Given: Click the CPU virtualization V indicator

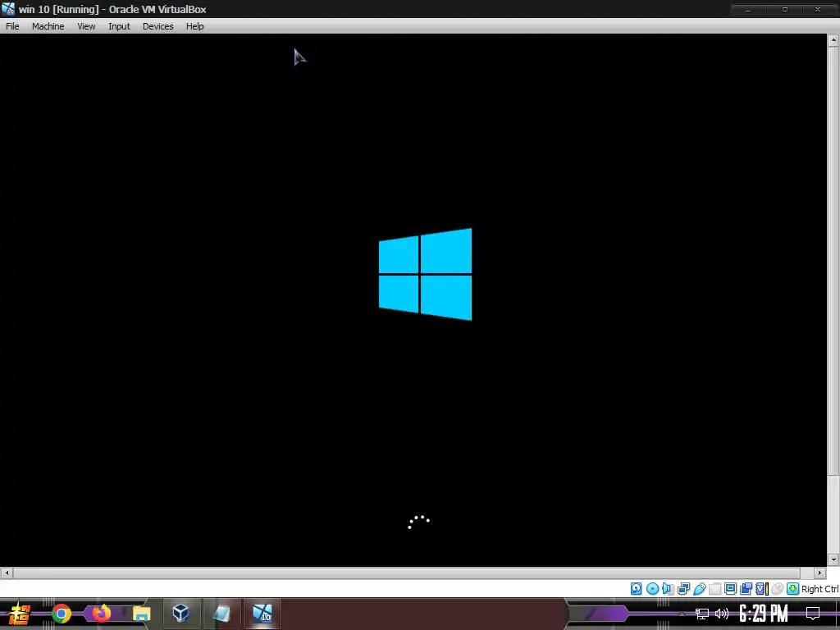Looking at the screenshot, I should tap(762, 589).
